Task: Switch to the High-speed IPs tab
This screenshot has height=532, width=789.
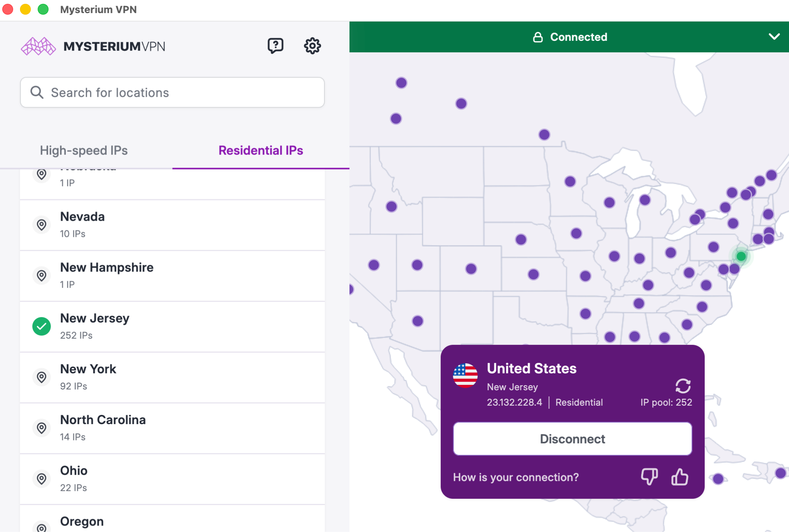Action: (x=84, y=150)
